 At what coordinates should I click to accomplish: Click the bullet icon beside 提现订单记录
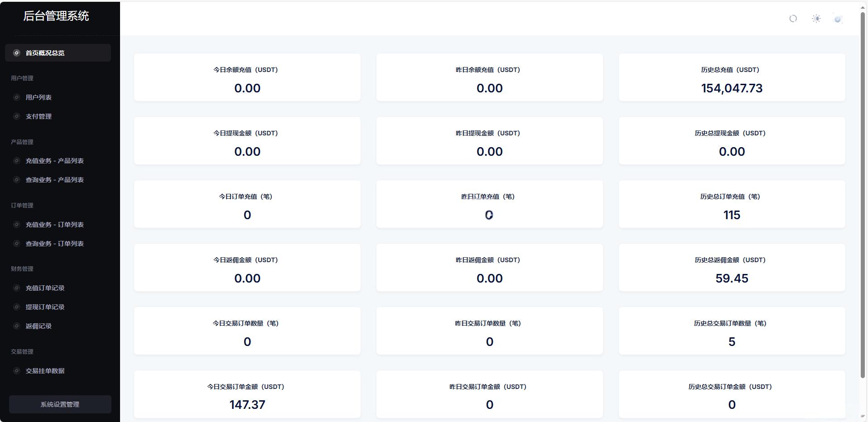pyautogui.click(x=17, y=307)
